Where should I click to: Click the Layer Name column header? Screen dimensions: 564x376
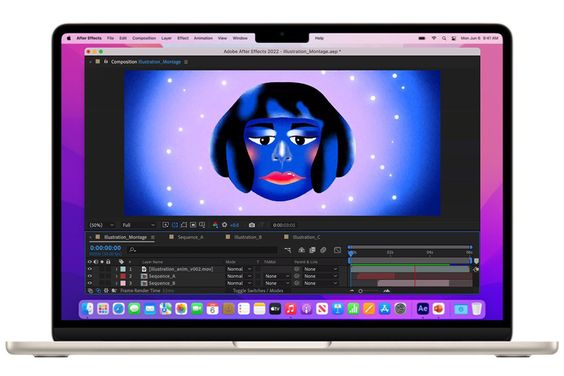(153, 262)
